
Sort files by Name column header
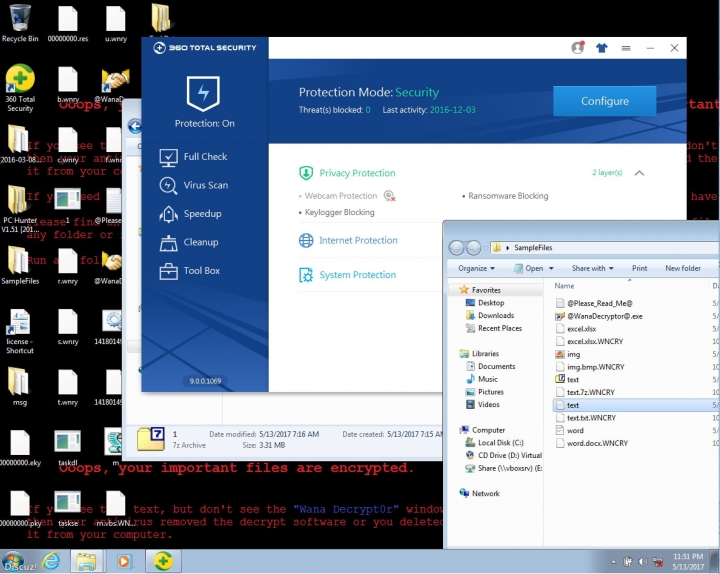coord(564,286)
